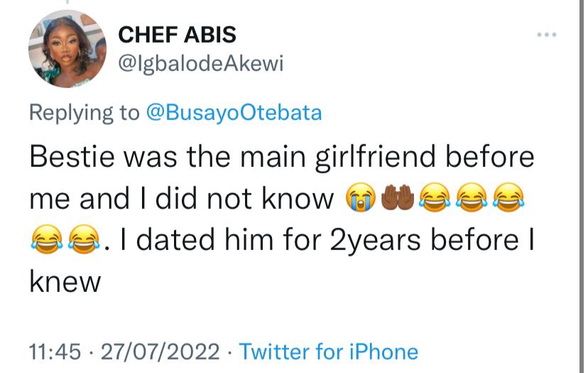This screenshot has width=588, height=373.
Task: Open CHEF ABIS profile picture
Action: point(67,49)
